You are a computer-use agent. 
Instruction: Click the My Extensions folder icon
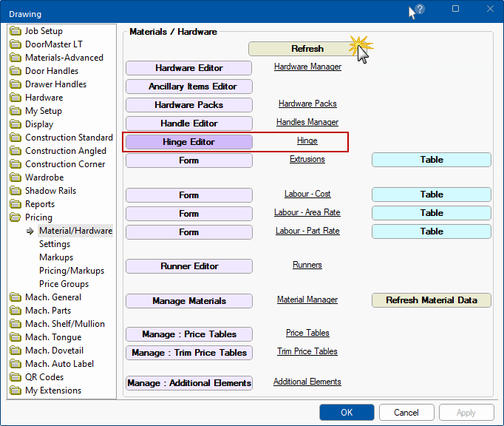click(x=15, y=390)
